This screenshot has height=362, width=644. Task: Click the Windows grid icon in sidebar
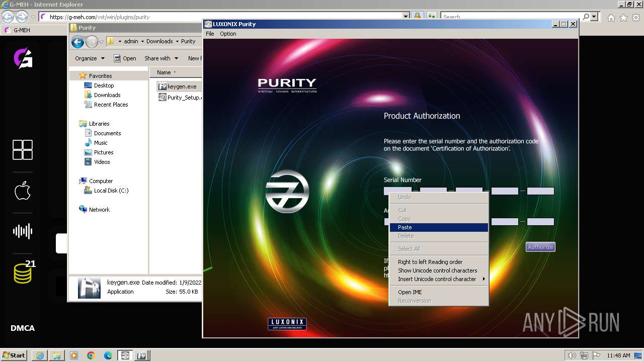coord(23,150)
